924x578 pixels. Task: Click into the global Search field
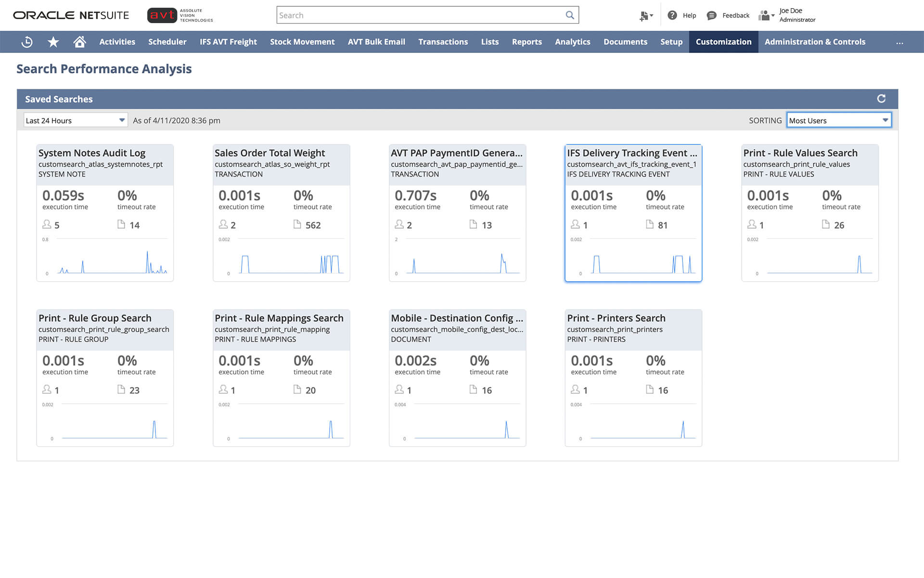(419, 15)
